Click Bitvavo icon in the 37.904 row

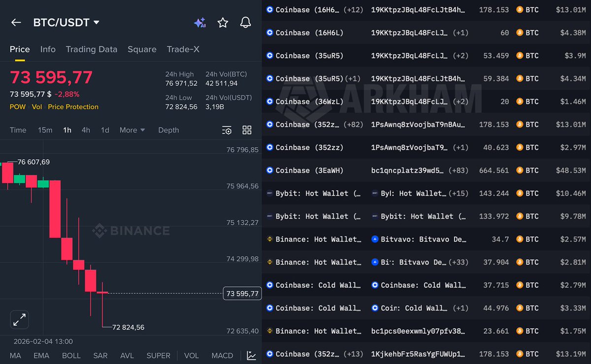pyautogui.click(x=375, y=262)
